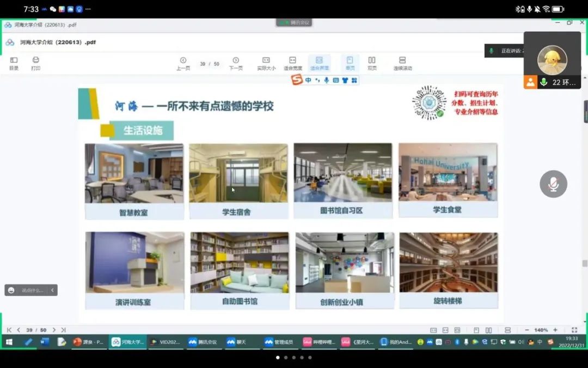Switch to 管理成员 window in taskbar
The height and width of the screenshot is (368, 588).
279,342
